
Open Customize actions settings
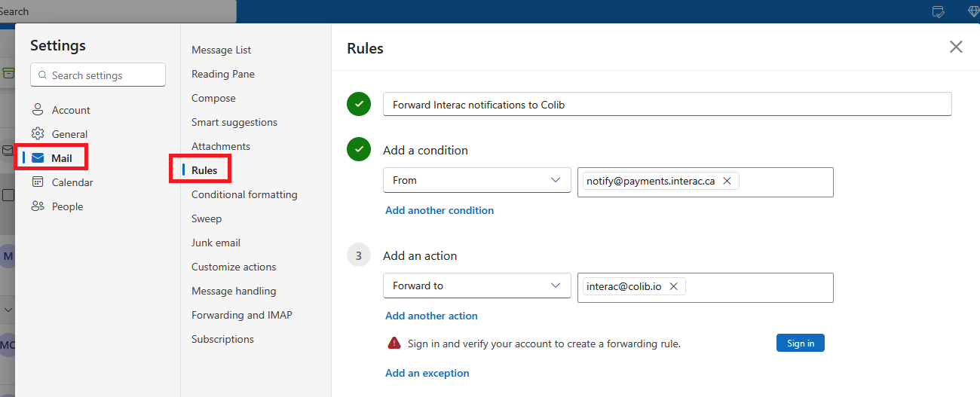(x=234, y=267)
